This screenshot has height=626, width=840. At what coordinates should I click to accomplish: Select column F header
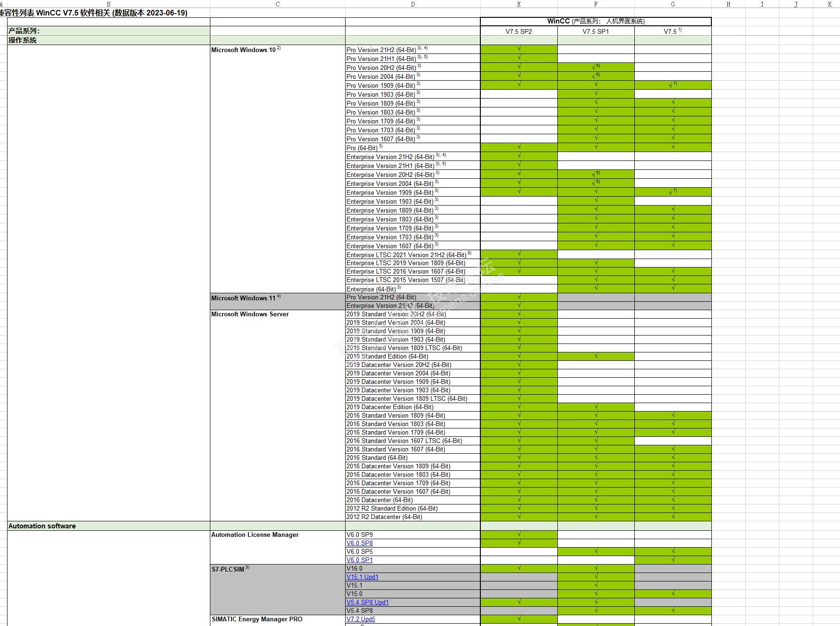[596, 4]
